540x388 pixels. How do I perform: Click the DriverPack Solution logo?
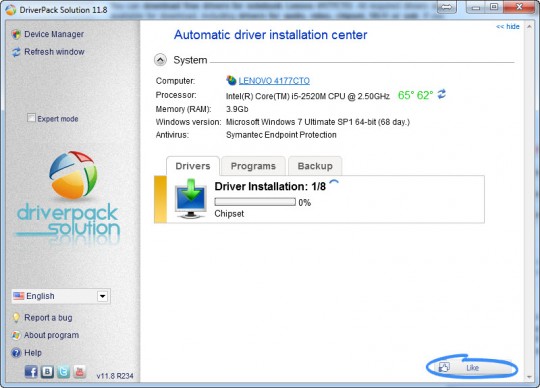(68, 198)
